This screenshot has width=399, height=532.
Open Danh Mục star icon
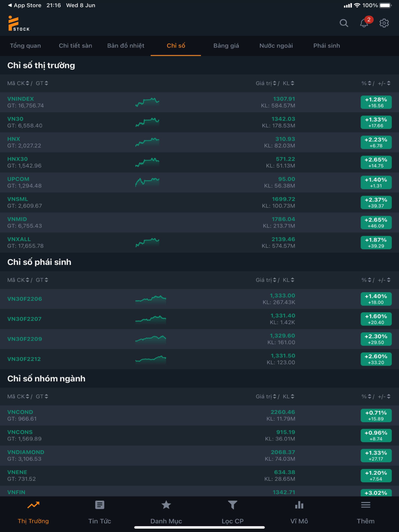[x=166, y=505]
